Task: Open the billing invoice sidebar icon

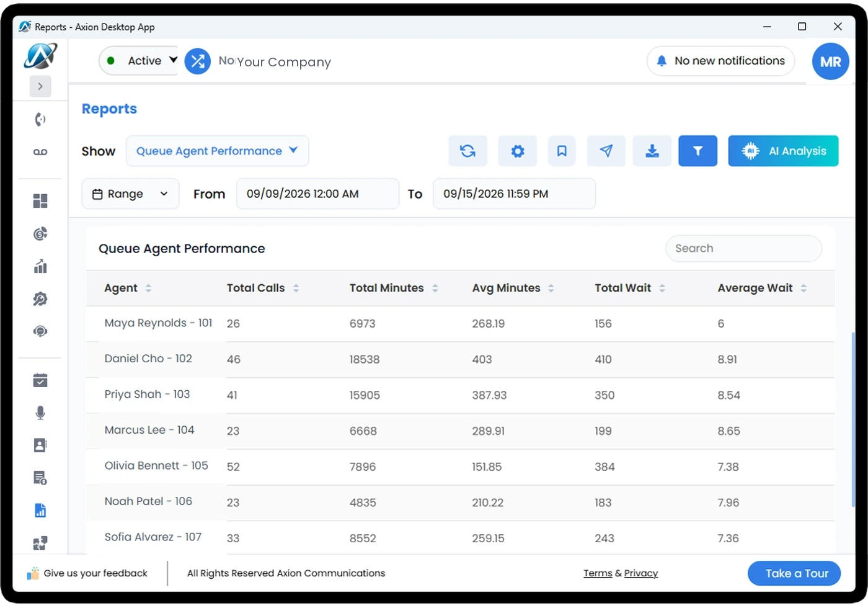Action: (40, 478)
